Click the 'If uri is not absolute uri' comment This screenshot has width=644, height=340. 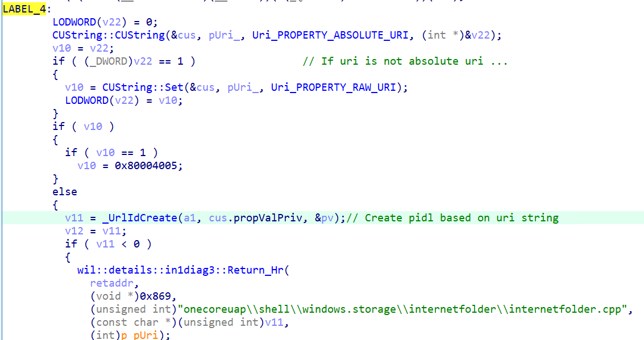[405, 61]
